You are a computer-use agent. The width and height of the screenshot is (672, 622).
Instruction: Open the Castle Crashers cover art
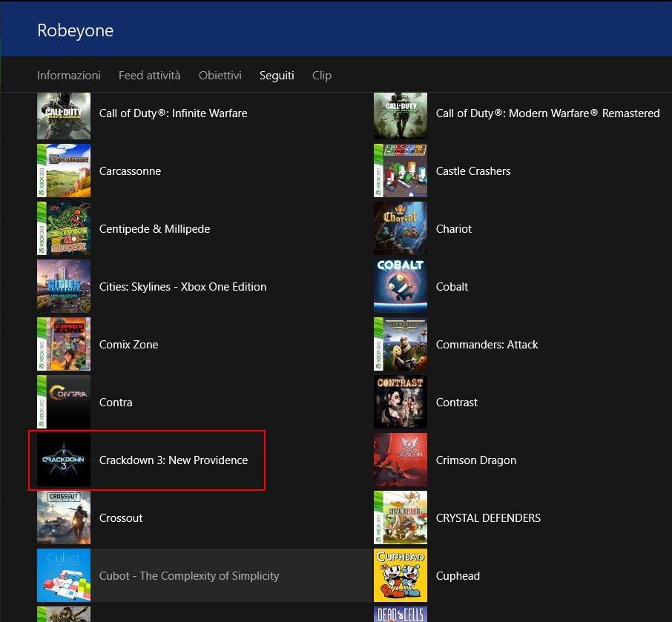(401, 171)
